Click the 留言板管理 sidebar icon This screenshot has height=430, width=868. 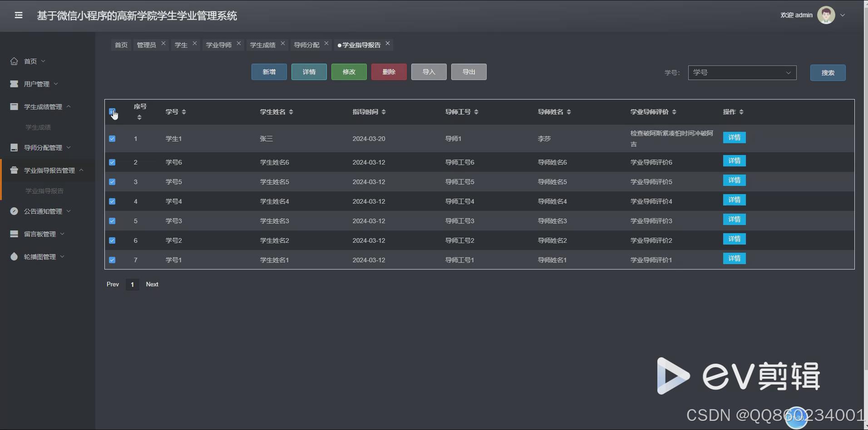tap(14, 234)
